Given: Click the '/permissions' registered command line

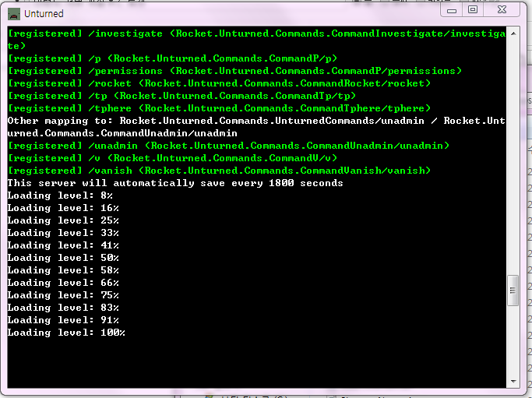Looking at the screenshot, I should coord(234,71).
